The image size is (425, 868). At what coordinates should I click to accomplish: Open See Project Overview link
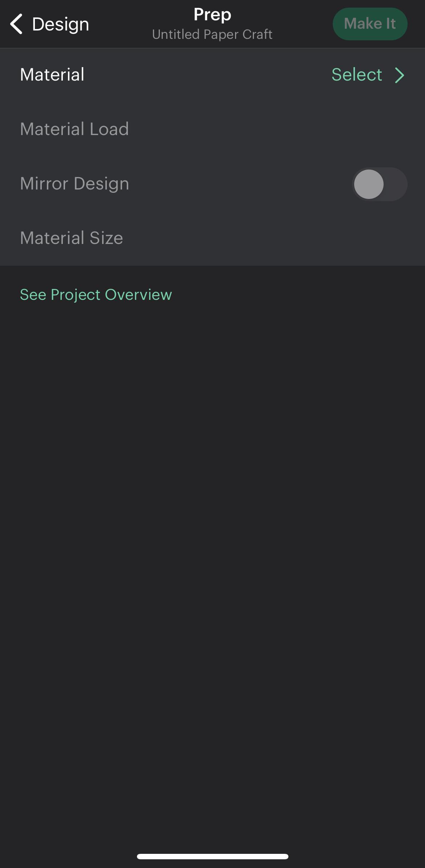96,294
